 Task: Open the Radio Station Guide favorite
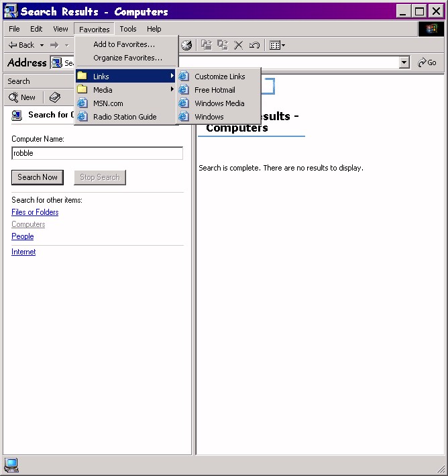coord(125,117)
